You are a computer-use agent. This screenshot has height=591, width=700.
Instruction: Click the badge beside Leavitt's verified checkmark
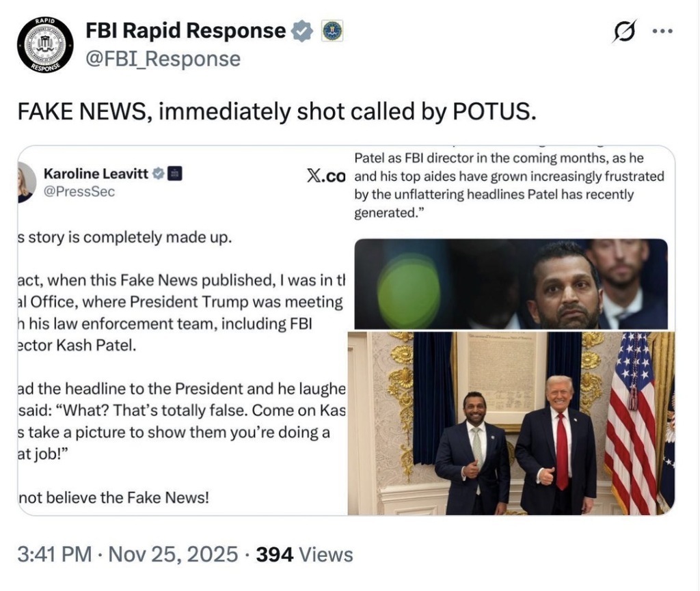click(174, 174)
